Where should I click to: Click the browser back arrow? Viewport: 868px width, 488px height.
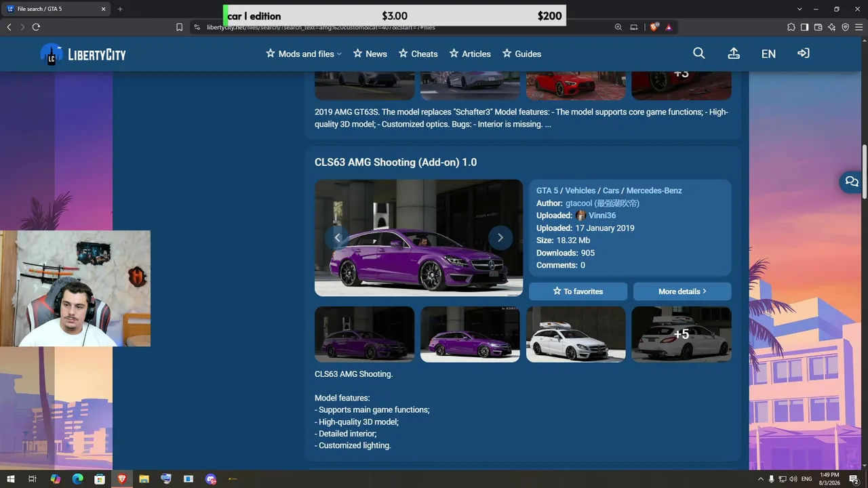[9, 27]
